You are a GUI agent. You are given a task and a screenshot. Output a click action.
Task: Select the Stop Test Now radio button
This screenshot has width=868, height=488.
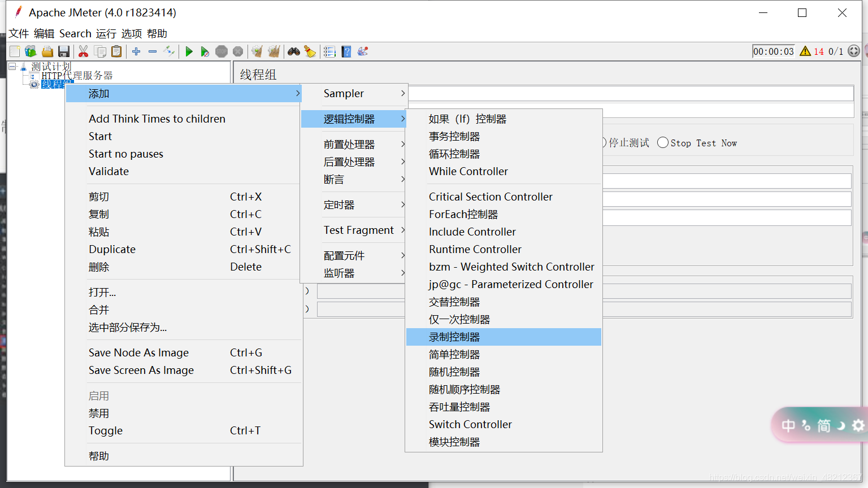[663, 143]
